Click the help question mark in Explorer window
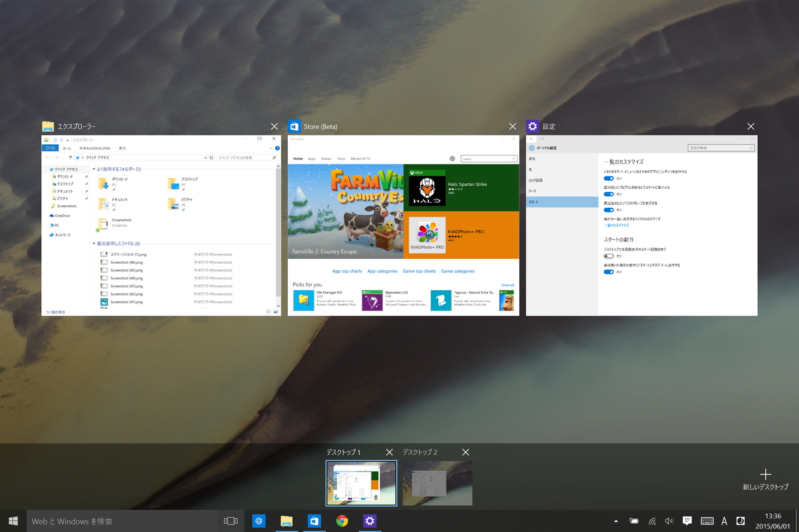This screenshot has height=532, width=799. tap(277, 148)
